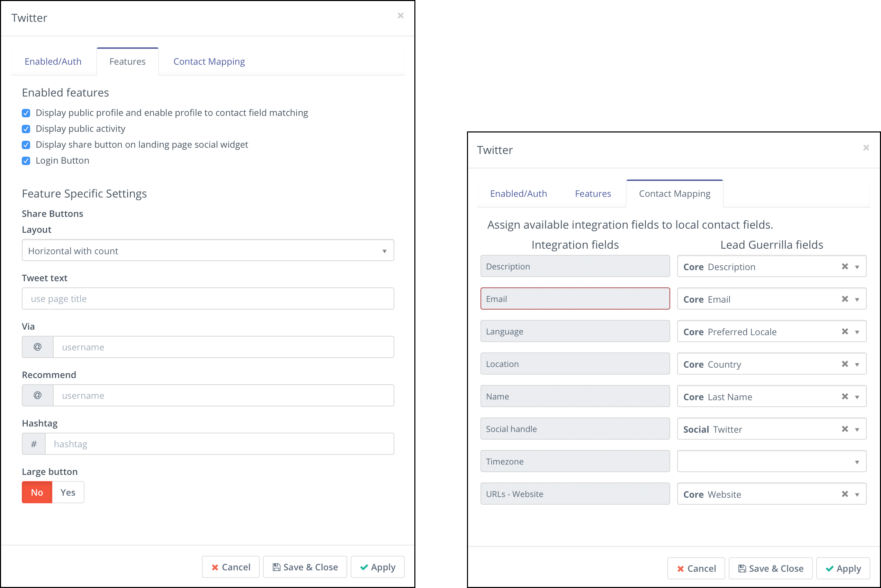Viewport: 881px width, 588px height.
Task: Focus the Recommend username input
Action: coord(224,395)
